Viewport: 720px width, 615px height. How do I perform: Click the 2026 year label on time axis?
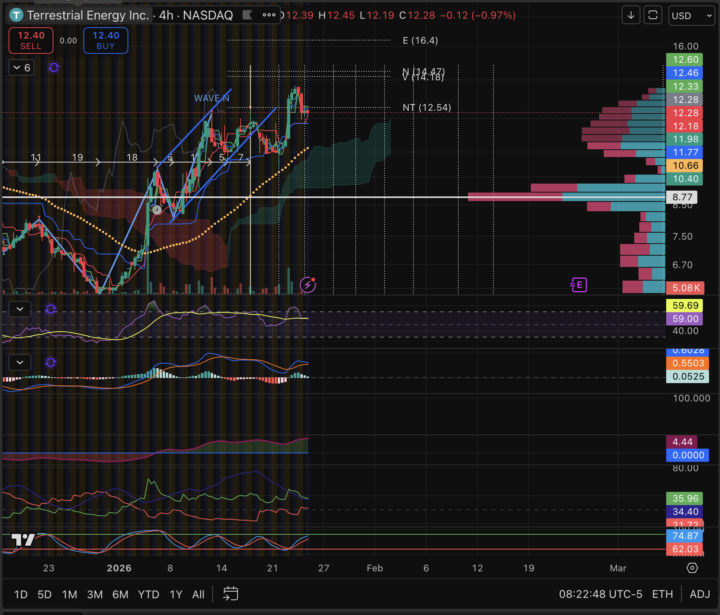(x=119, y=568)
